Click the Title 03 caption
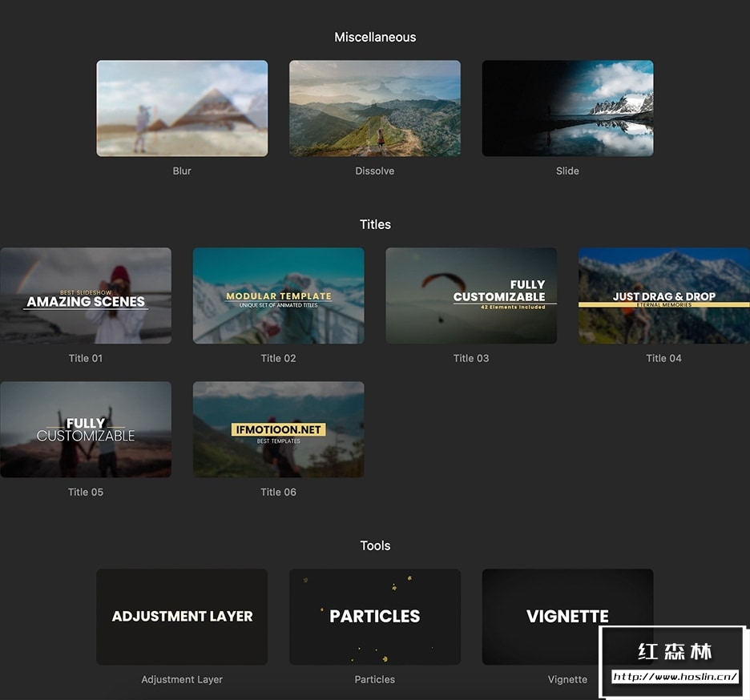Viewport: 750px width, 700px height. coord(471,358)
